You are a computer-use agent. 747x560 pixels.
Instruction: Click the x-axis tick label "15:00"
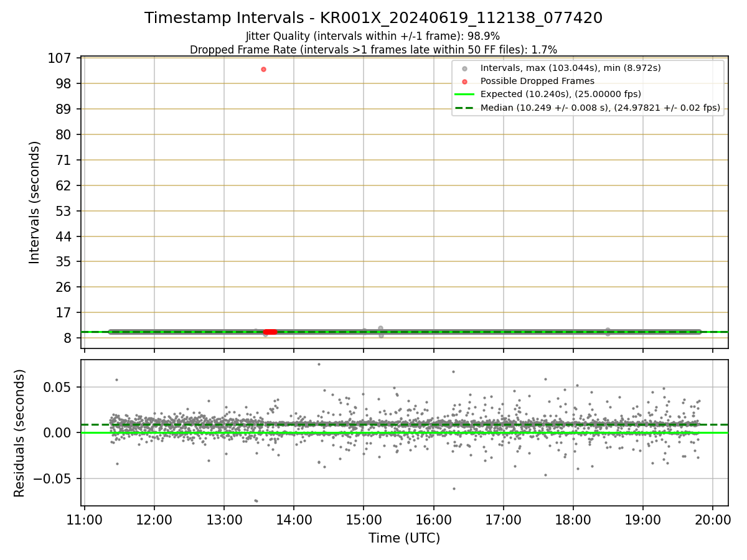[x=364, y=520]
